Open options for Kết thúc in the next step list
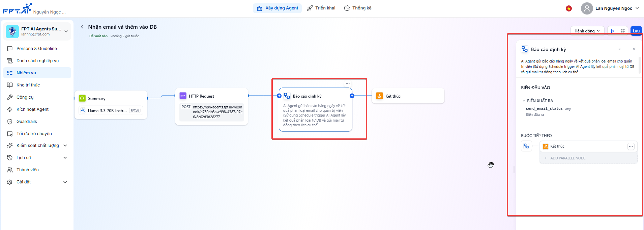Viewport: 644px width, 230px height. click(631, 146)
